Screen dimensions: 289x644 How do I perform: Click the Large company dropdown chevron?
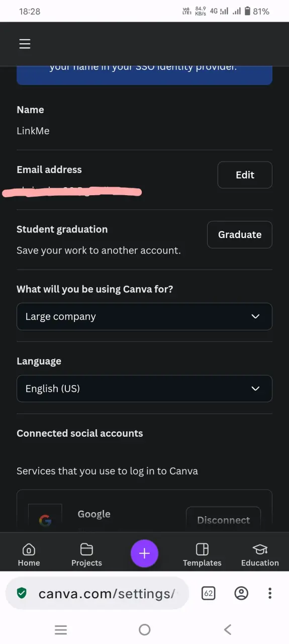tap(255, 316)
